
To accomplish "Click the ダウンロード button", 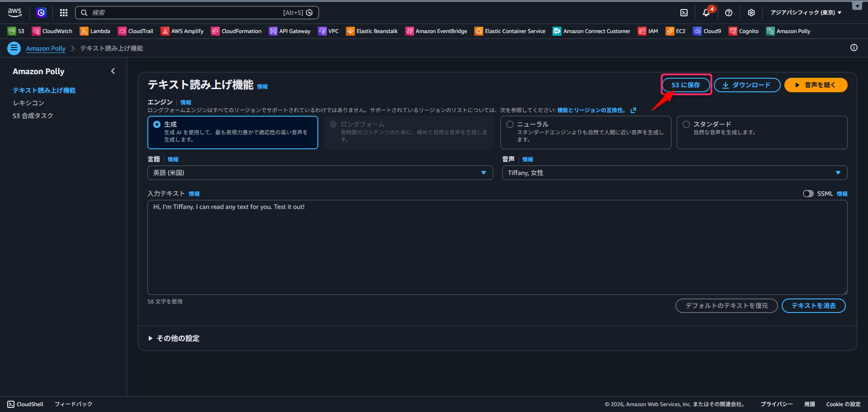I will (x=747, y=85).
